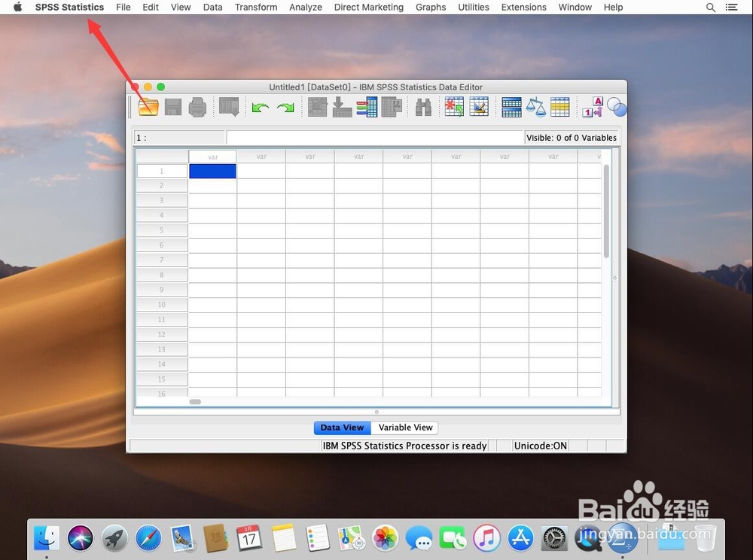Select row header 5
This screenshot has height=560, width=753.
coord(162,230)
